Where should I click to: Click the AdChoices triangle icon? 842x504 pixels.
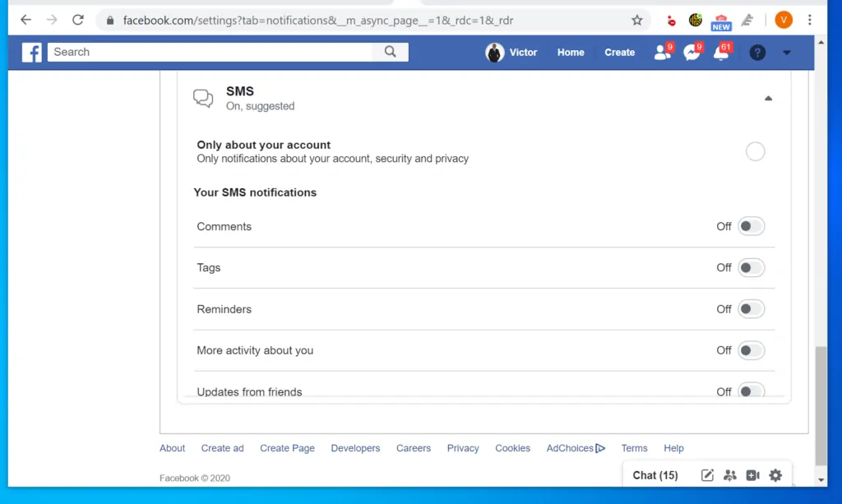600,448
